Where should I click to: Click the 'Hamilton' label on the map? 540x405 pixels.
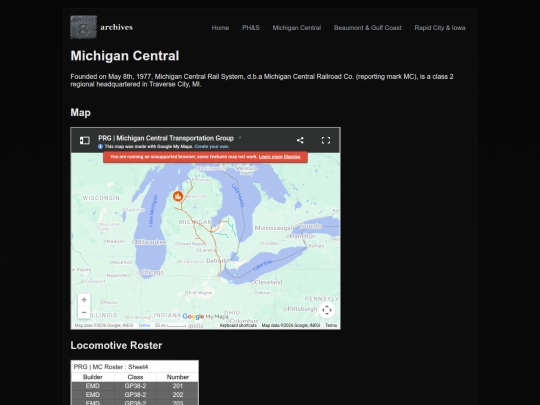coord(302,236)
